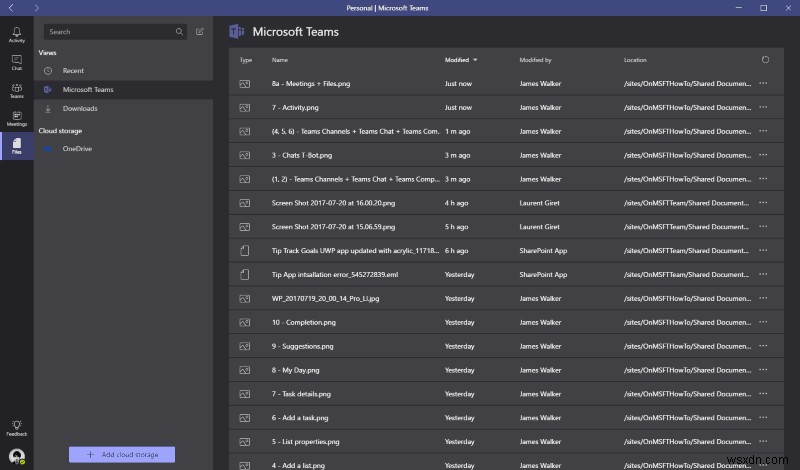
Task: Sort files by Name column header
Action: pos(280,60)
